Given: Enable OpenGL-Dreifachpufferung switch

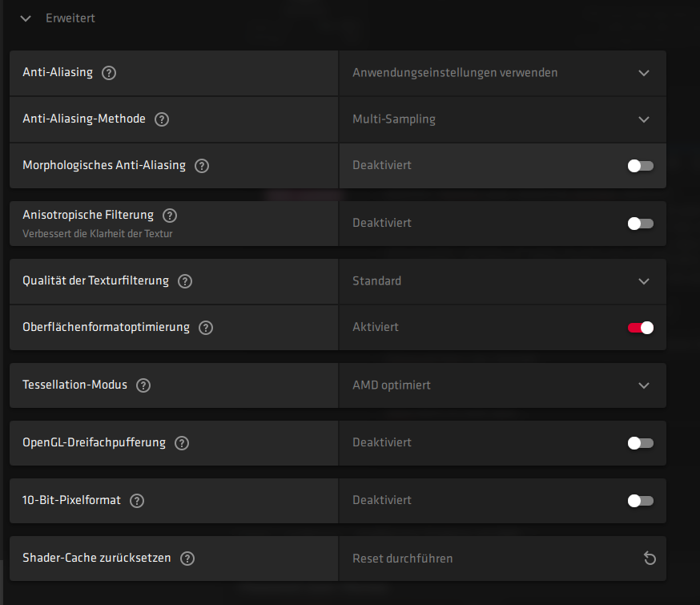Looking at the screenshot, I should 641,443.
